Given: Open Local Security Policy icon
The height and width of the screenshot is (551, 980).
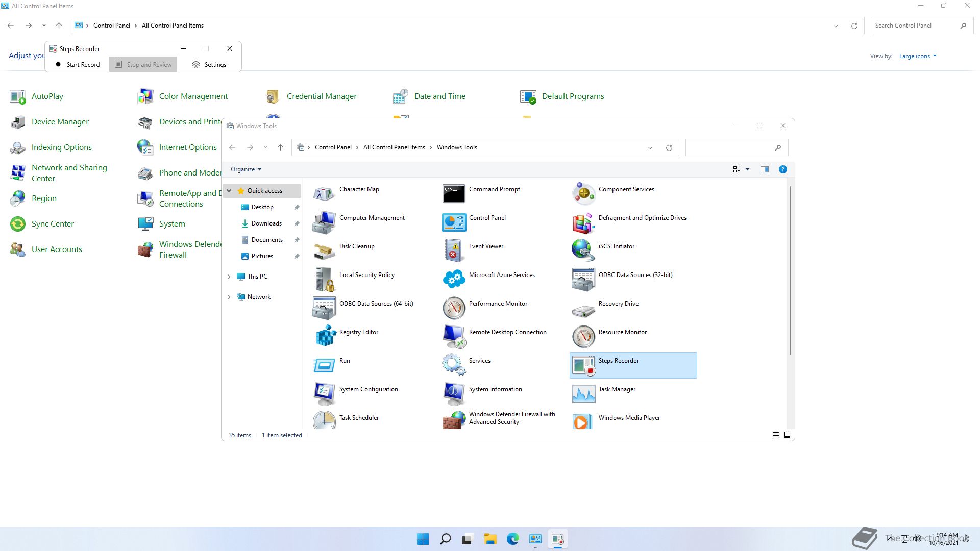Looking at the screenshot, I should click(324, 280).
